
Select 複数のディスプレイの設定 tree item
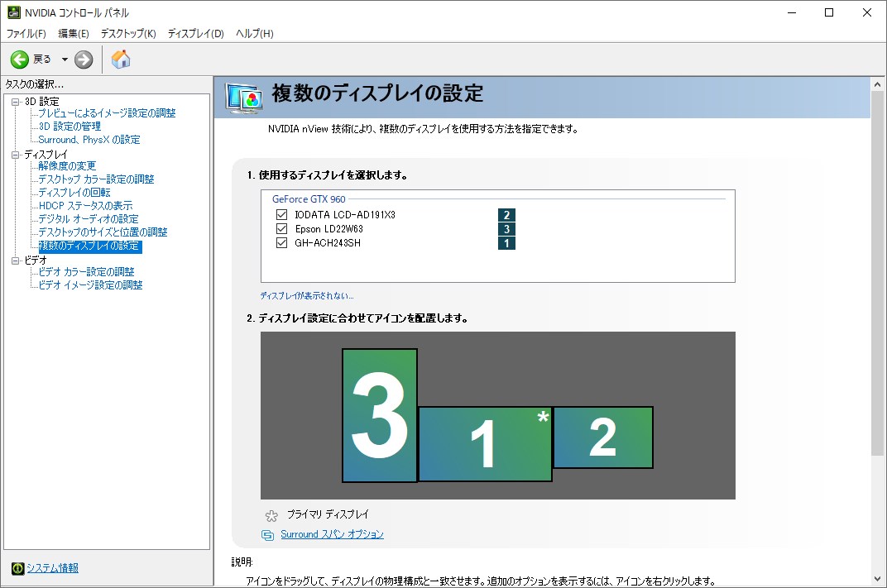click(89, 246)
